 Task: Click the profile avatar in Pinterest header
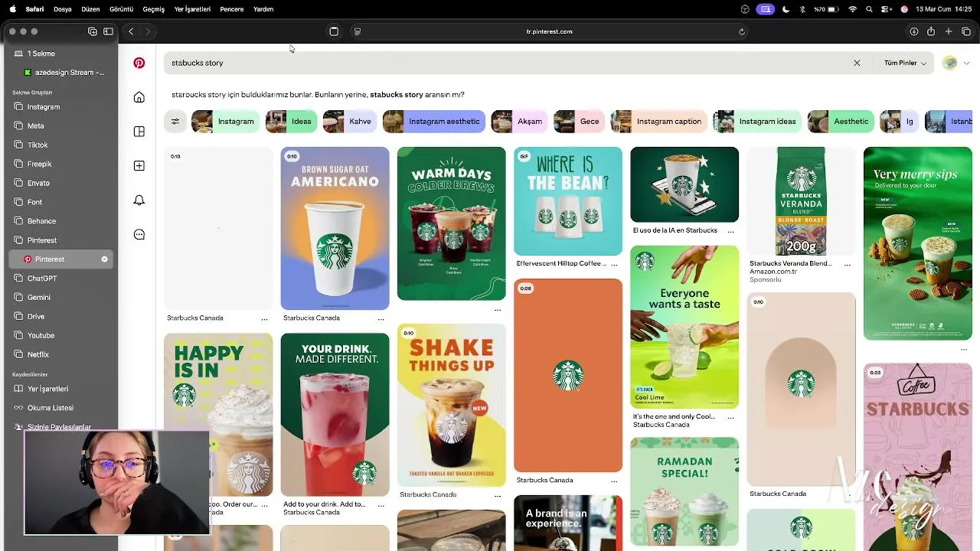pyautogui.click(x=949, y=63)
